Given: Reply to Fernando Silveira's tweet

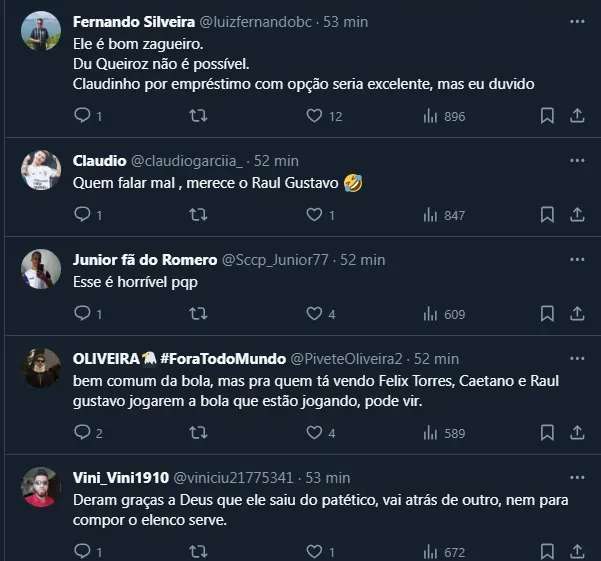Looking at the screenshot, I should click(x=83, y=116).
